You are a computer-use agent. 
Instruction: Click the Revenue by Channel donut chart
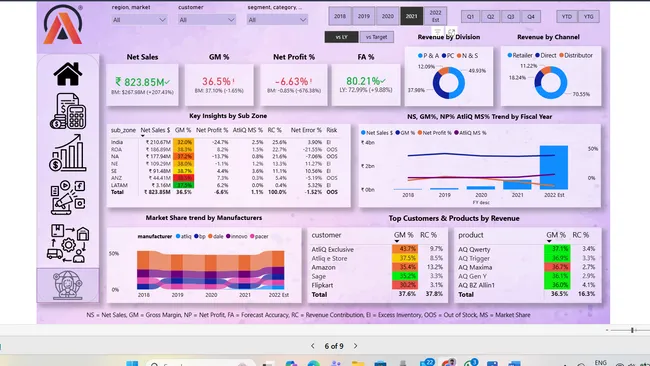[x=551, y=82]
